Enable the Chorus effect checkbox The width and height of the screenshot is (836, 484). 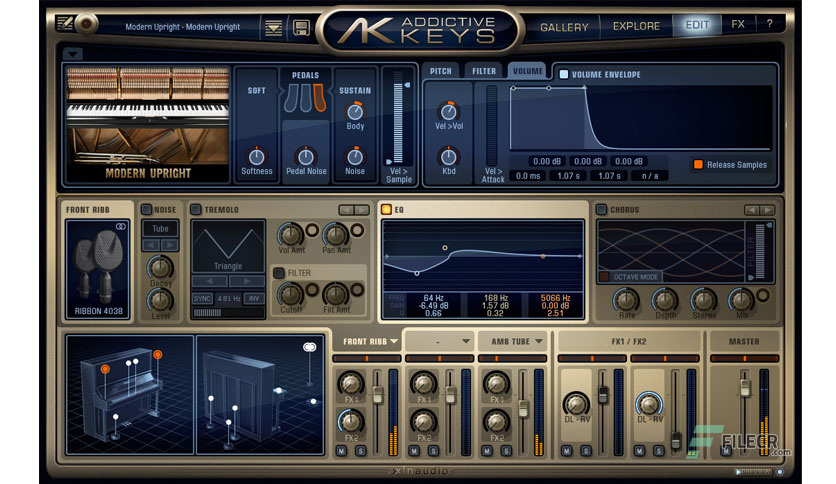coord(601,209)
